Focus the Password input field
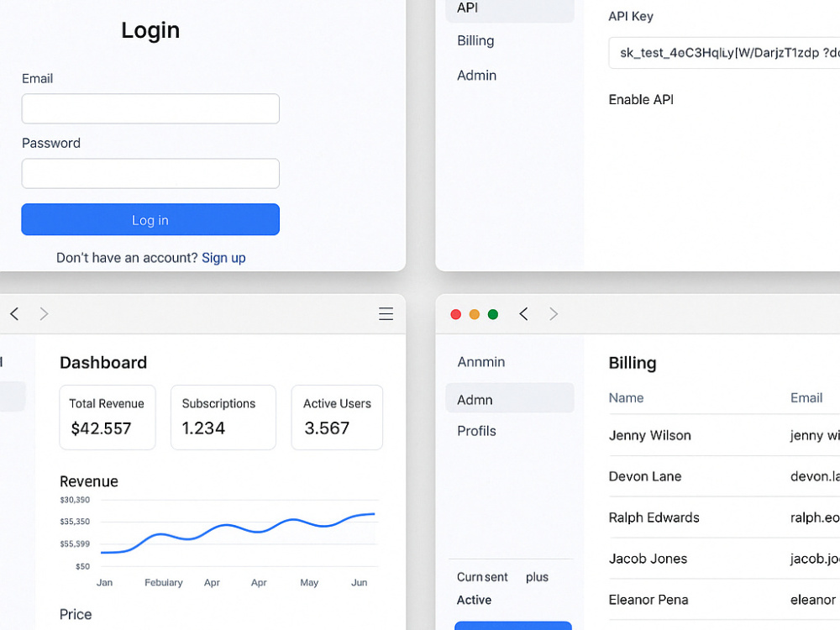The height and width of the screenshot is (630, 840). click(150, 174)
